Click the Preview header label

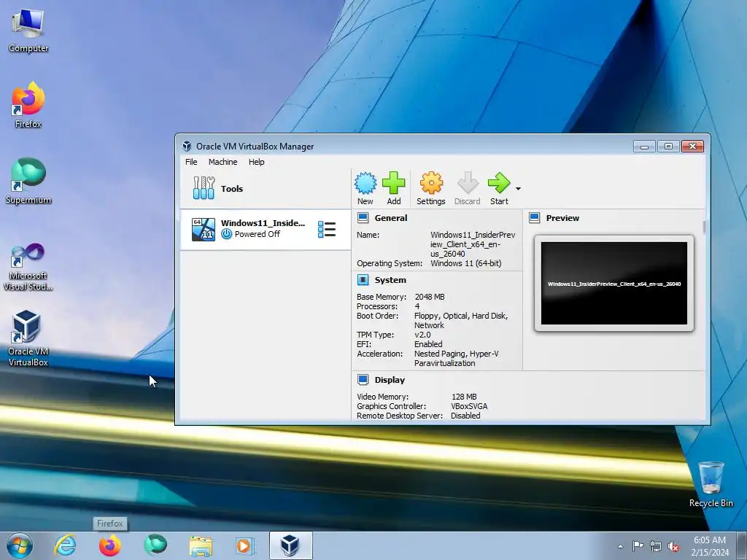click(562, 218)
